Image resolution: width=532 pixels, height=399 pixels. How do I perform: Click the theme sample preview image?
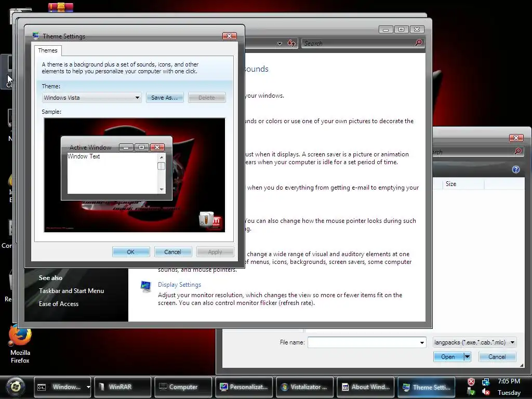pyautogui.click(x=135, y=175)
